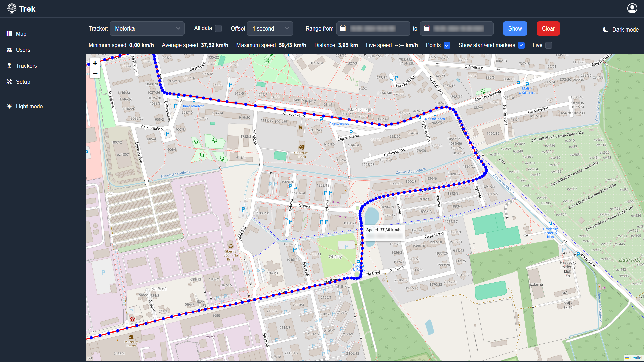Viewport: 644px width, 362px height.
Task: Click Kino Mladých bus stop icon
Action: [194, 101]
